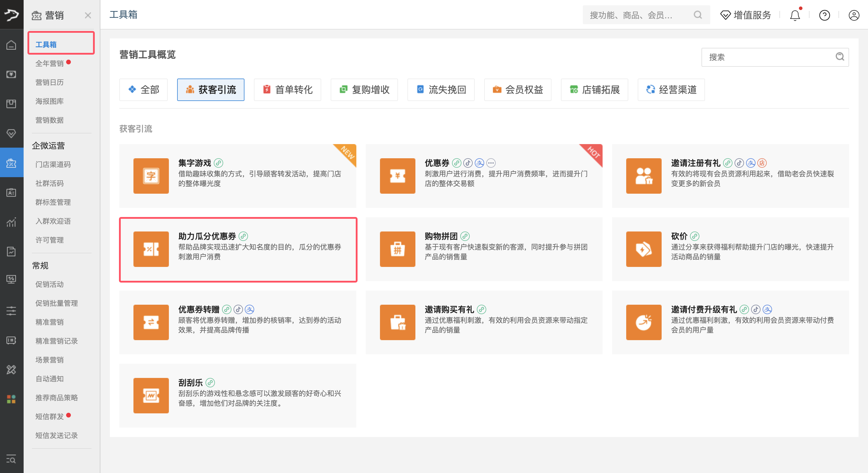This screenshot has height=473, width=868.
Task: Open the 助力瓜分优惠券 tool card
Action: tap(238, 249)
